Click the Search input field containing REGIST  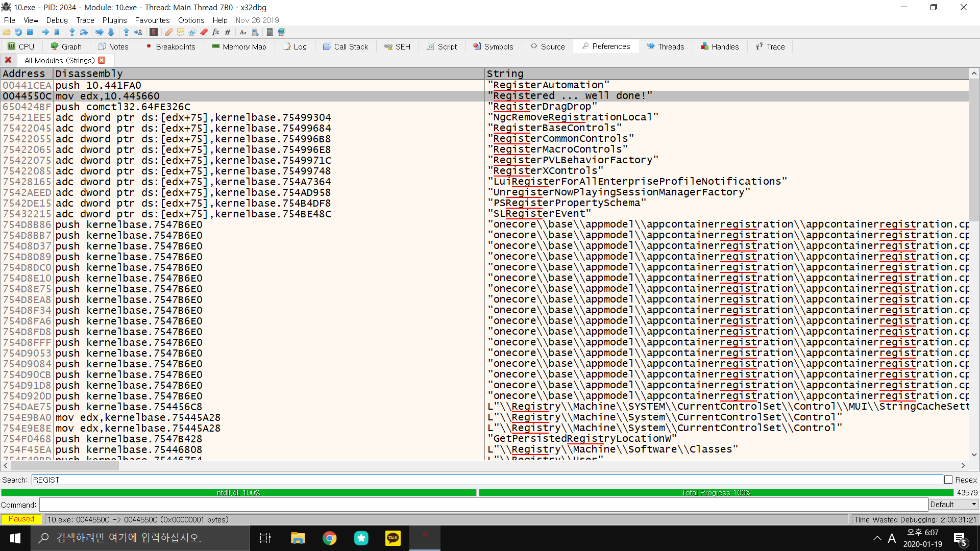487,480
